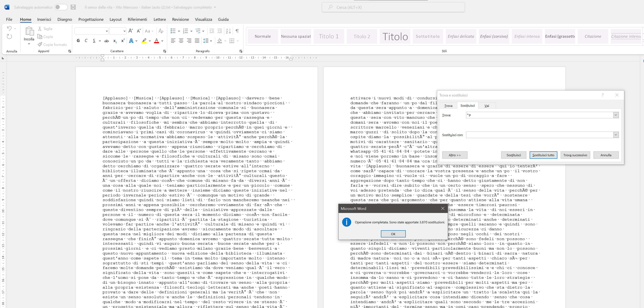Image resolution: width=644 pixels, height=308 pixels.
Task: Click the sort A-Z icon
Action: [228, 31]
